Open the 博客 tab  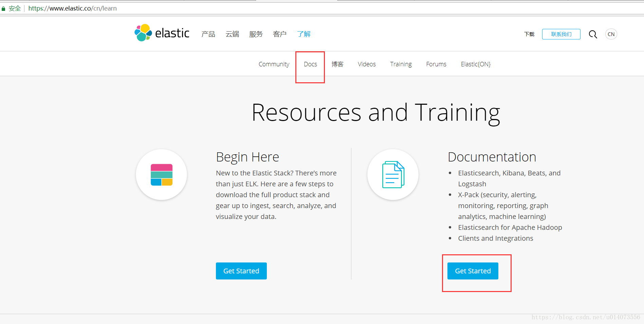click(x=337, y=64)
